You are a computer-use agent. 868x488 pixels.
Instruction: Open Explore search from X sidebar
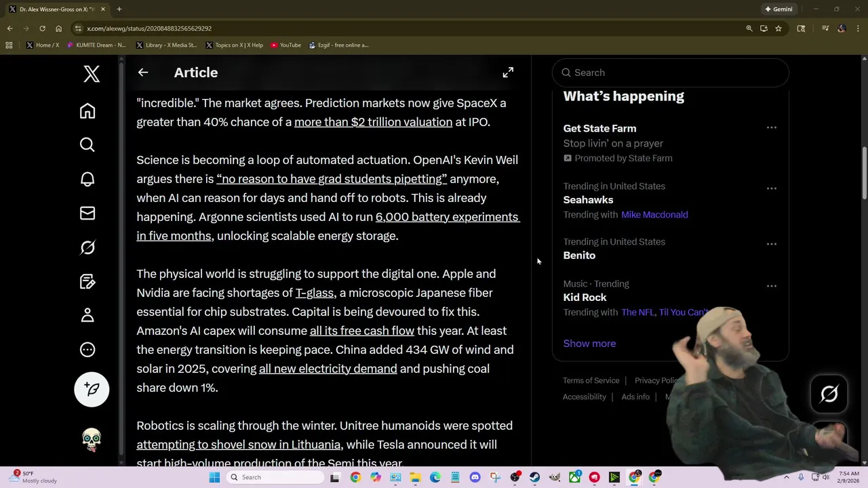pos(87,144)
